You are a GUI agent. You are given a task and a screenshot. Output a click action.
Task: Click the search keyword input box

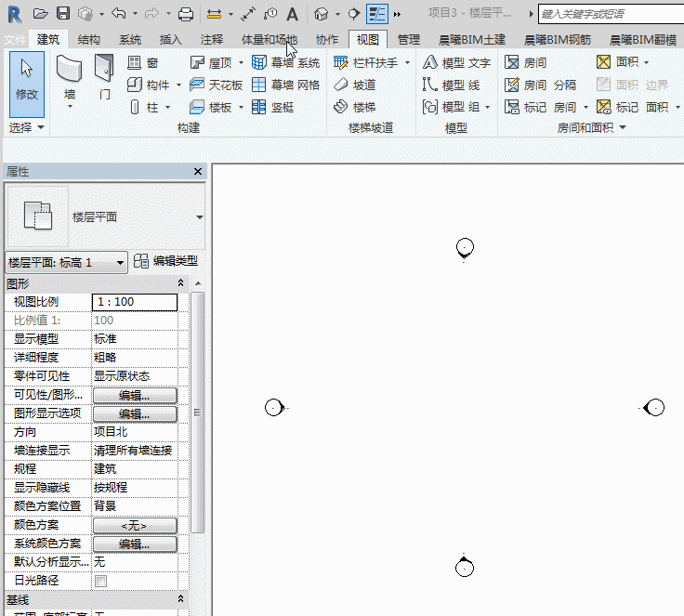pos(611,14)
